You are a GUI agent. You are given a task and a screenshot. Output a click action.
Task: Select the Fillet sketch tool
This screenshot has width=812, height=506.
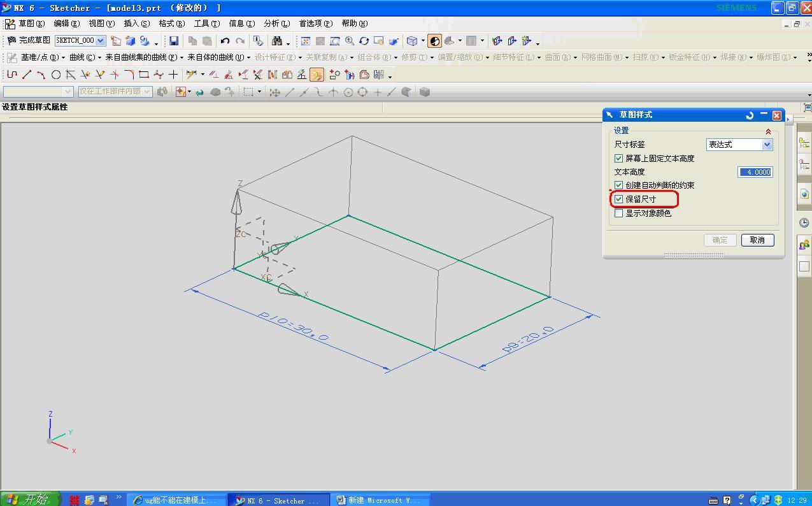129,75
